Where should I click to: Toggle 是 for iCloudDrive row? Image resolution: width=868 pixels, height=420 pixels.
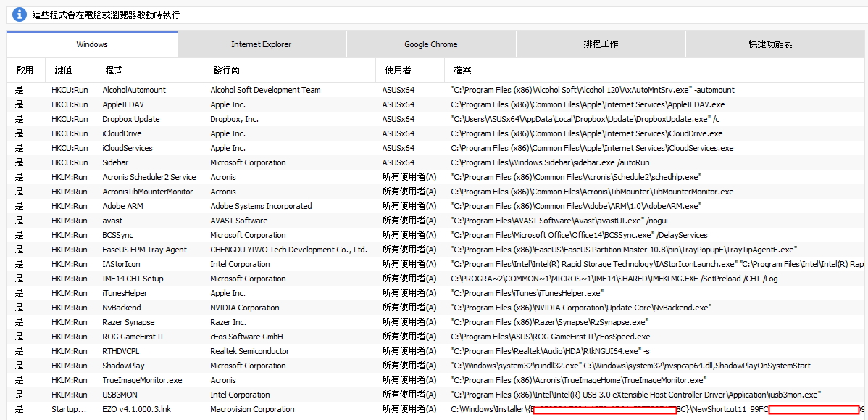[x=20, y=133]
